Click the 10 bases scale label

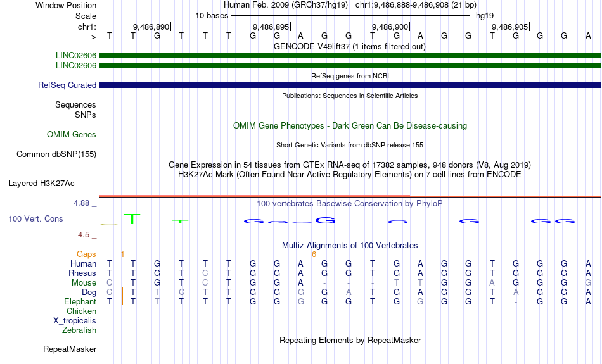pos(212,16)
